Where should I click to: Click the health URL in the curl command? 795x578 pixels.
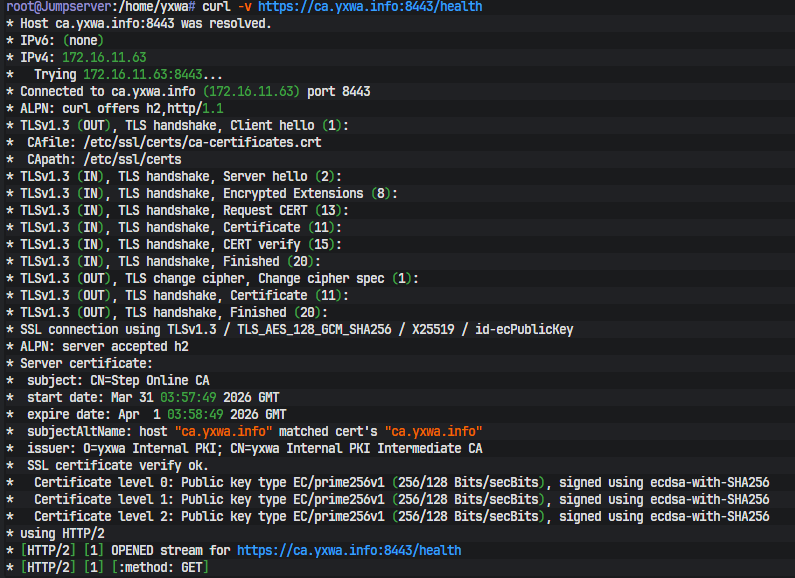pos(370,7)
